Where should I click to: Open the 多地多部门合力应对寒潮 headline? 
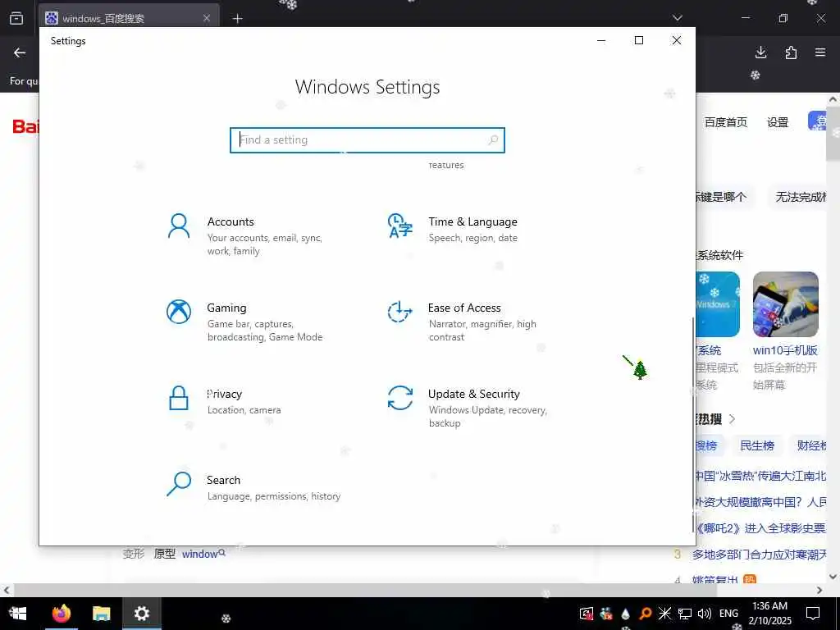point(759,555)
